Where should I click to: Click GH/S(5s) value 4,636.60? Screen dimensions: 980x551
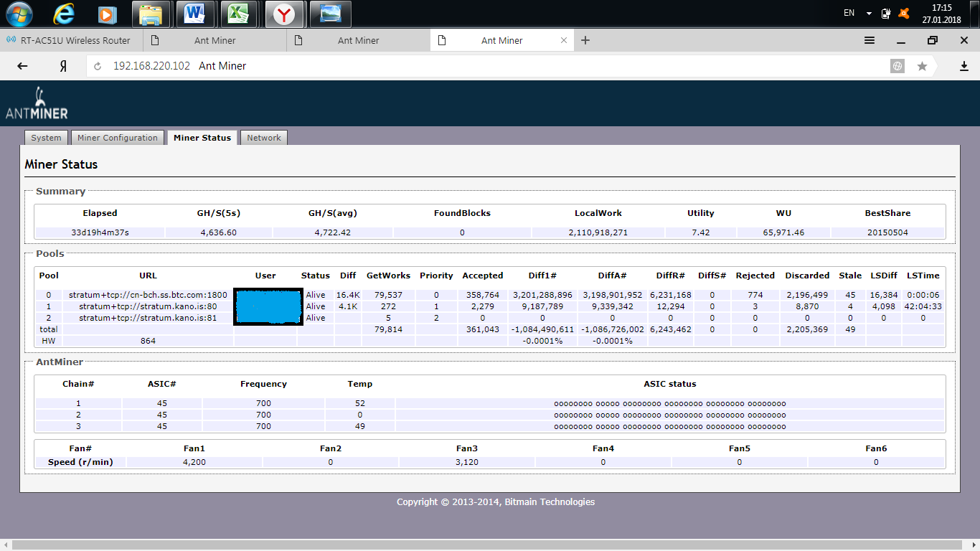219,232
